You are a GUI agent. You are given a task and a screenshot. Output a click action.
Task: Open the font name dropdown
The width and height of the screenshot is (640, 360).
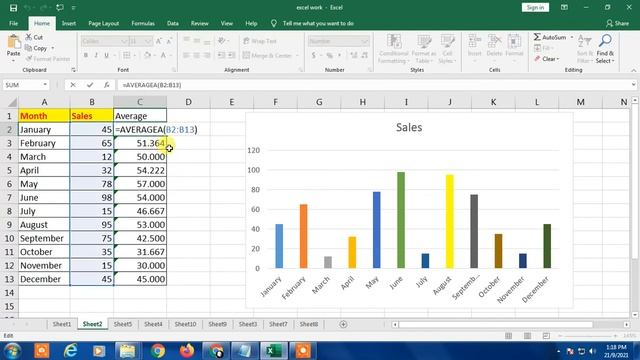point(124,41)
